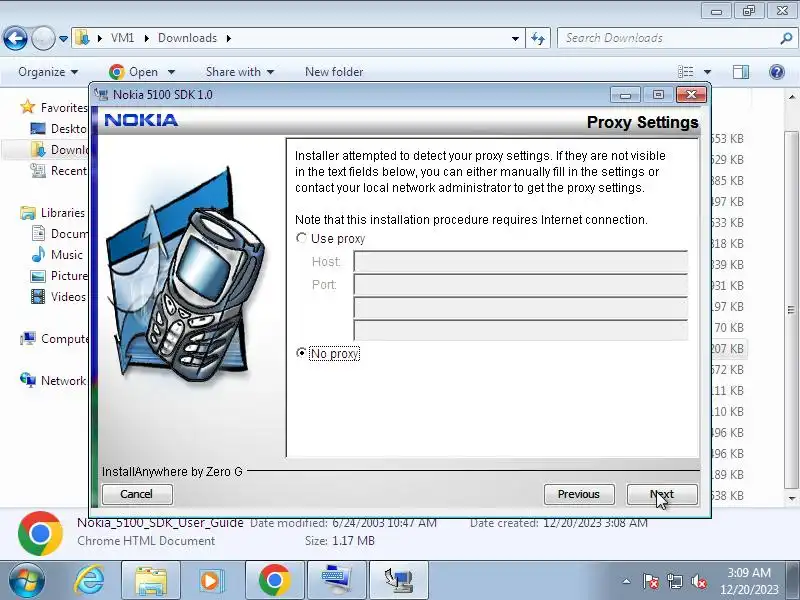Viewport: 800px width, 600px height.
Task: Expand the Open button dropdown arrow
Action: [x=171, y=72]
